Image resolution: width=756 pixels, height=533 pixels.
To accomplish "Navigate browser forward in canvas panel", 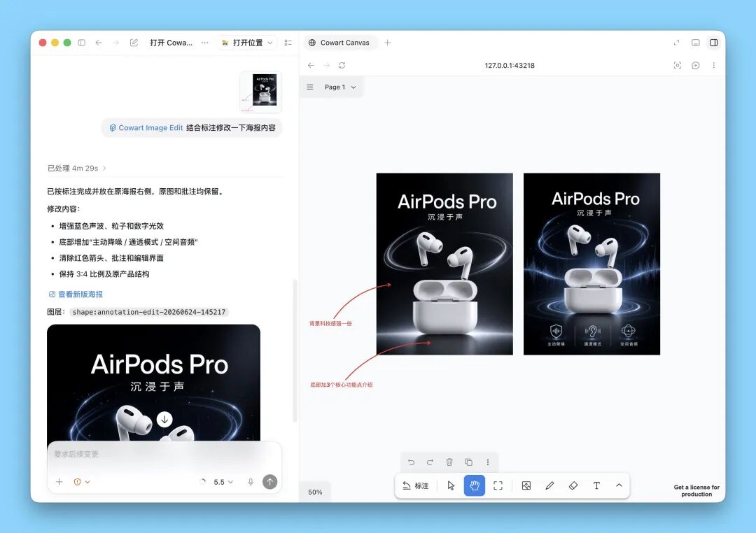I will (326, 65).
